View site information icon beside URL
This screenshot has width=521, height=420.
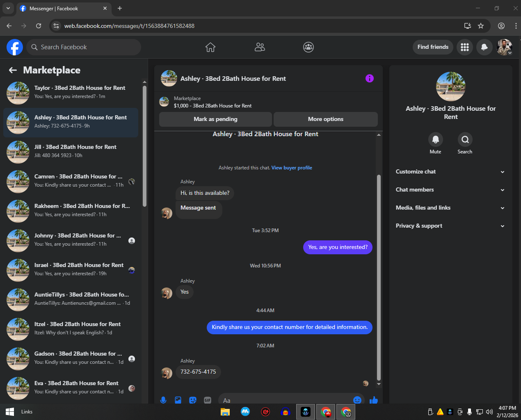coord(56,26)
